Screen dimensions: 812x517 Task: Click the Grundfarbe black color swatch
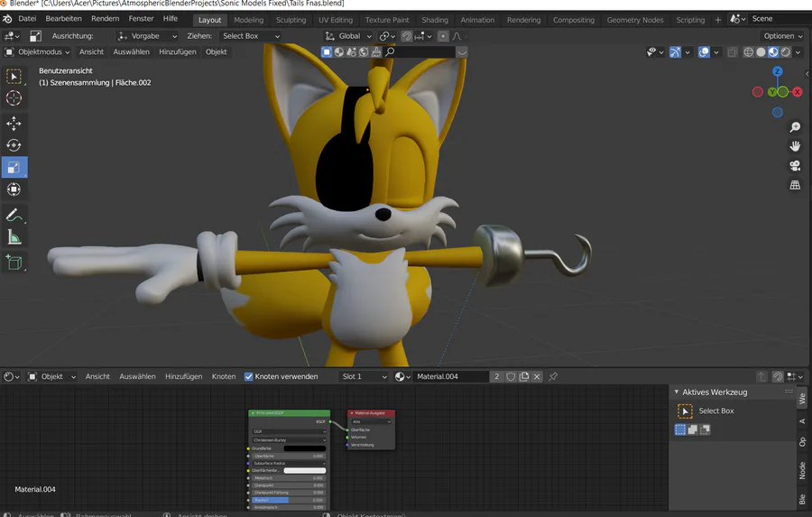pyautogui.click(x=305, y=448)
